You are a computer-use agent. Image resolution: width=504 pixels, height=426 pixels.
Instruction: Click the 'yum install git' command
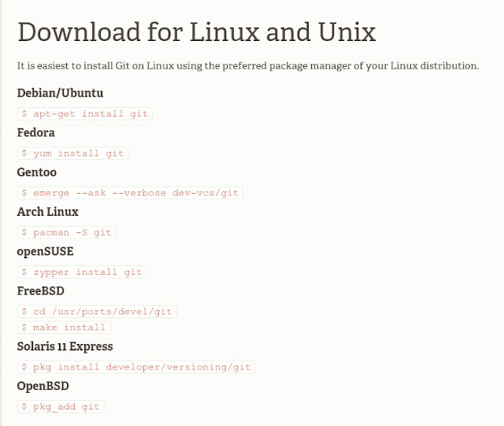click(x=73, y=154)
